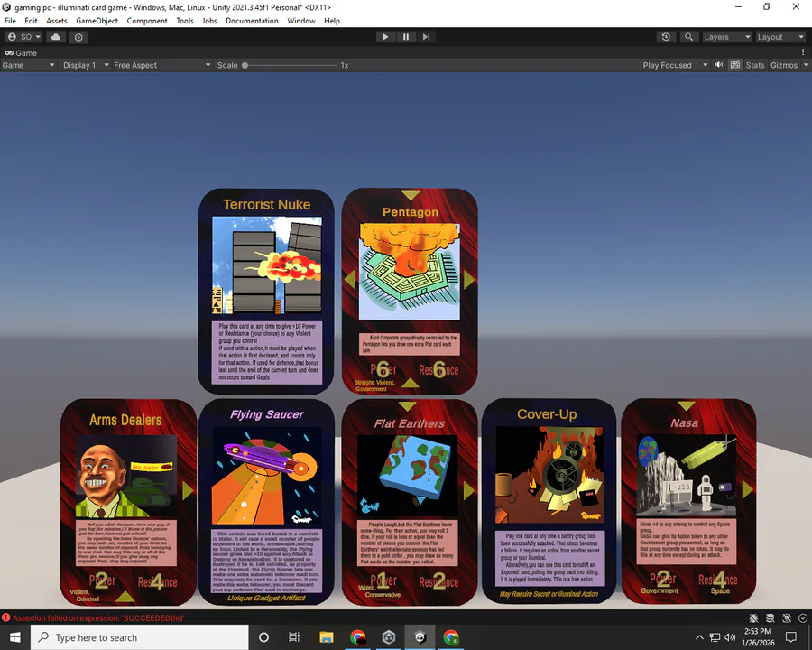Screen dimensions: 812x650
Task: Mute the Game view audio
Action: coord(718,64)
